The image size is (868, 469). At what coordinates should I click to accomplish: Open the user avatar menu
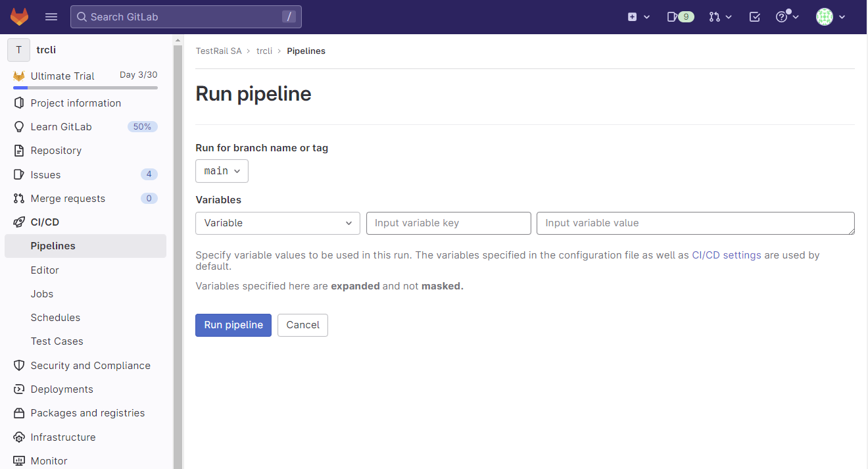pos(830,17)
